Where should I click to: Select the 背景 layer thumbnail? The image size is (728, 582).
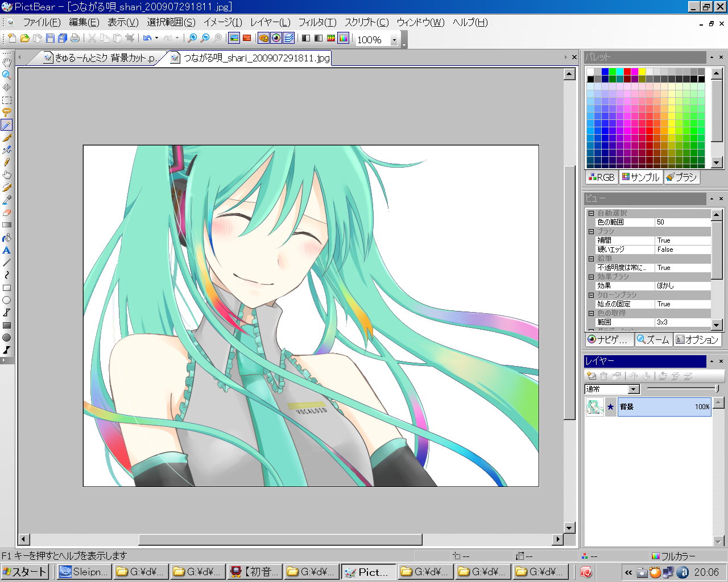(595, 407)
